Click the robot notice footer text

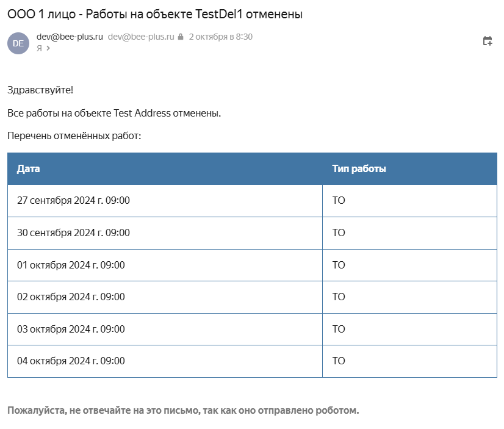183,410
